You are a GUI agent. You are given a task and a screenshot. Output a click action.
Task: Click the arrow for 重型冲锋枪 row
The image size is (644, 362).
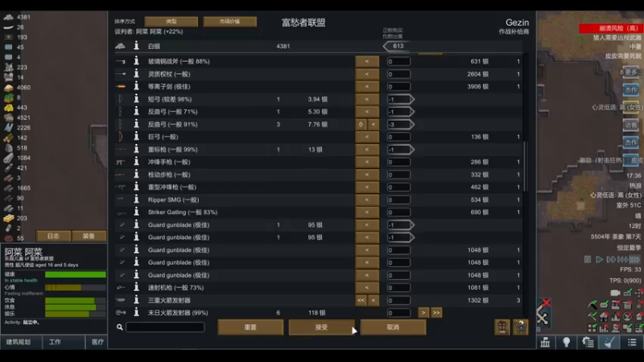coord(367,187)
